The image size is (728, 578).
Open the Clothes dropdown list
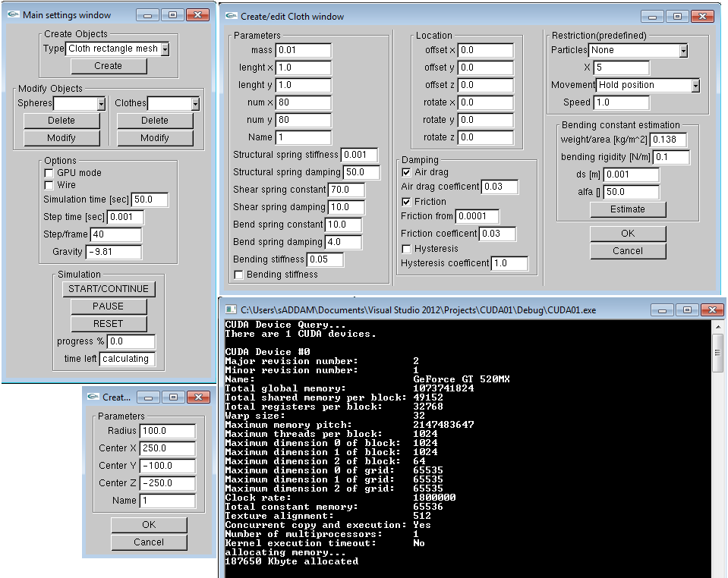coord(195,103)
